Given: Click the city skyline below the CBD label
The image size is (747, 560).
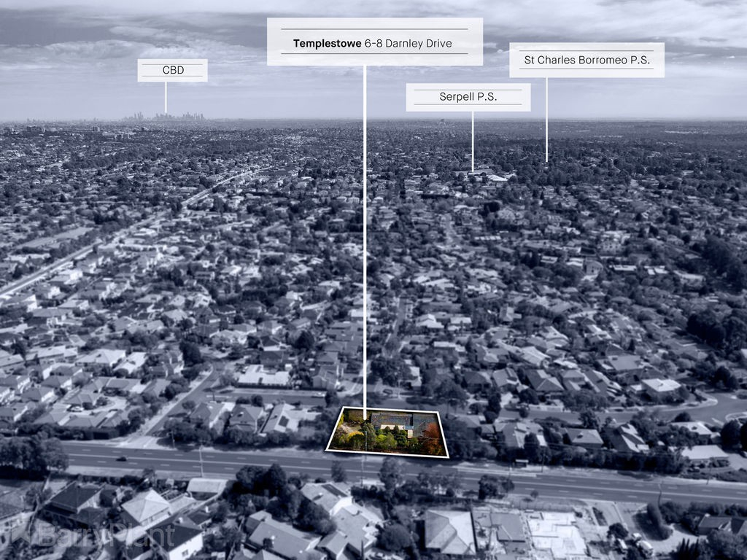Looking at the screenshot, I should click(x=165, y=116).
